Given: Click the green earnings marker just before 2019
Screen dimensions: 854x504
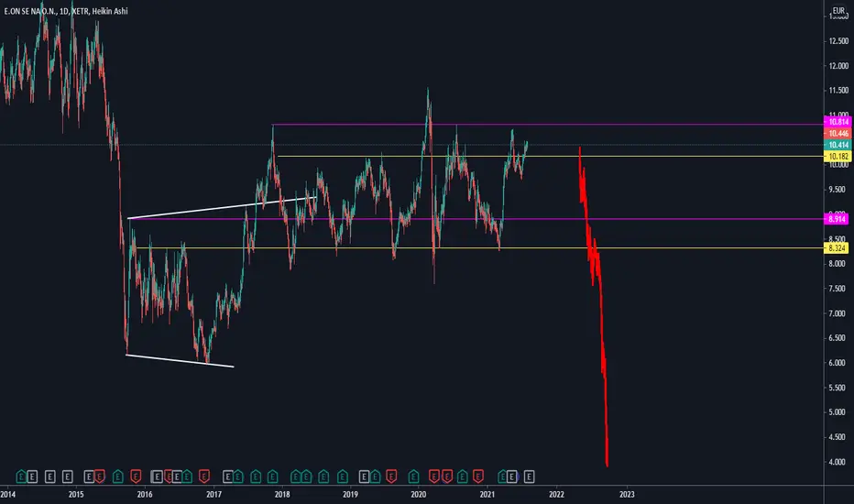Looking at the screenshot, I should click(x=343, y=477).
